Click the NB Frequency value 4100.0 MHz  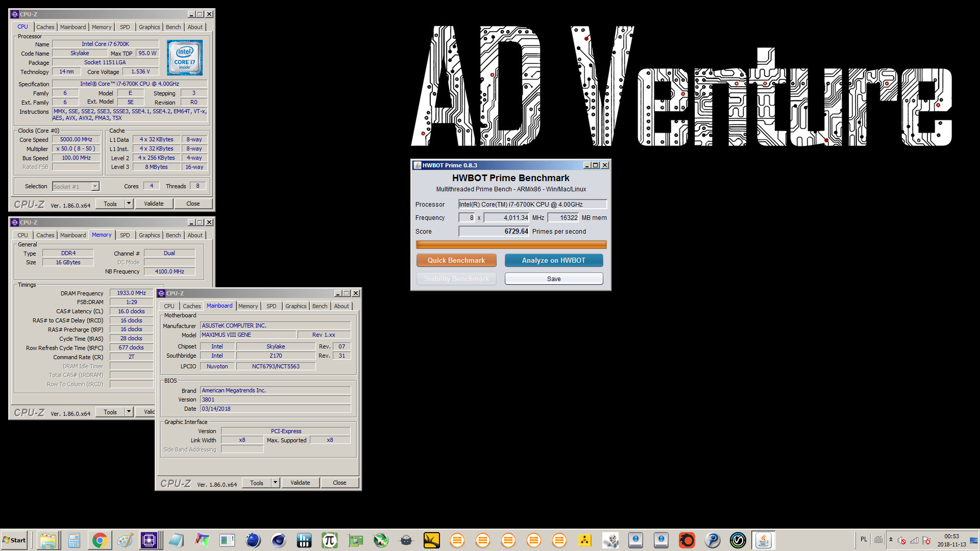coord(169,271)
